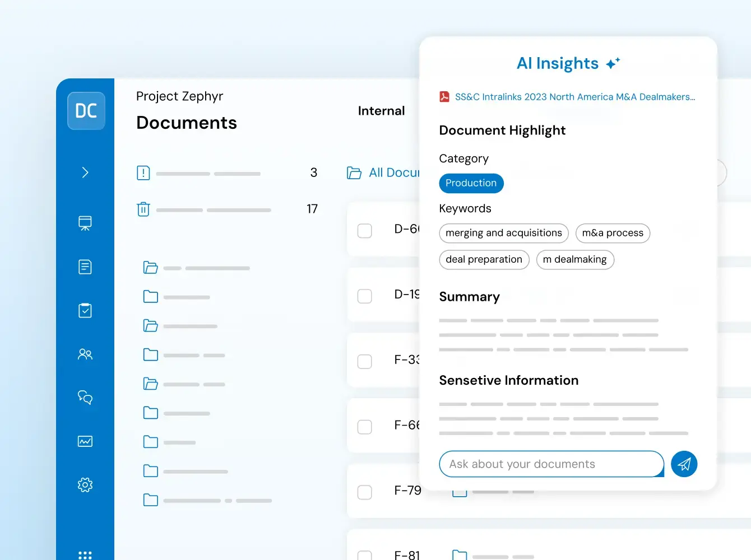Open the first folder in the folder tree
Viewport: 751px width, 560px height.
pos(151,268)
